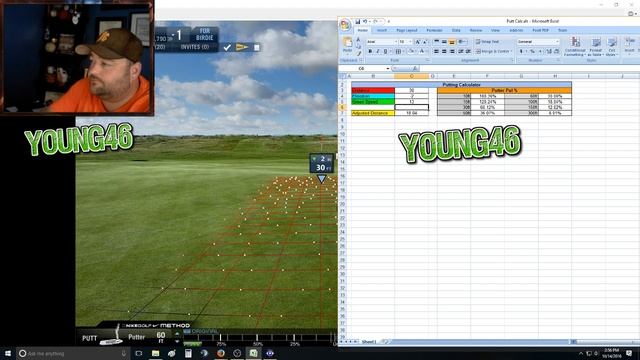Viewport: 640px width, 360px height.
Task: Click the flag icon in golf HUD
Action: [242, 47]
